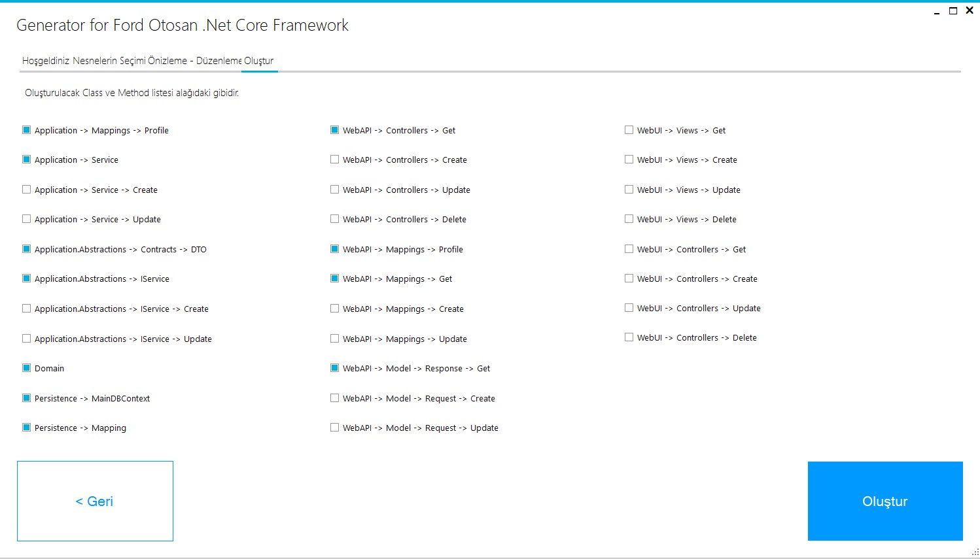Tick Application Service Update option
Viewport: 980px width, 559px height.
pyautogui.click(x=27, y=219)
